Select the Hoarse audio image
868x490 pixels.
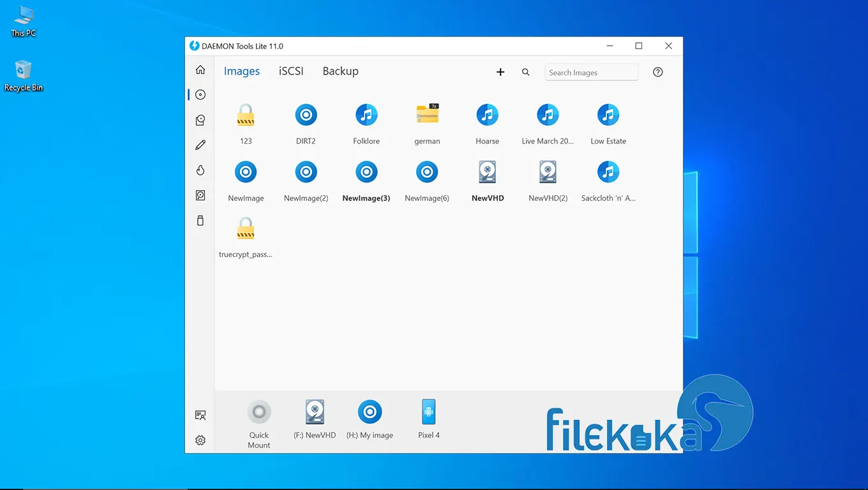[x=488, y=115]
